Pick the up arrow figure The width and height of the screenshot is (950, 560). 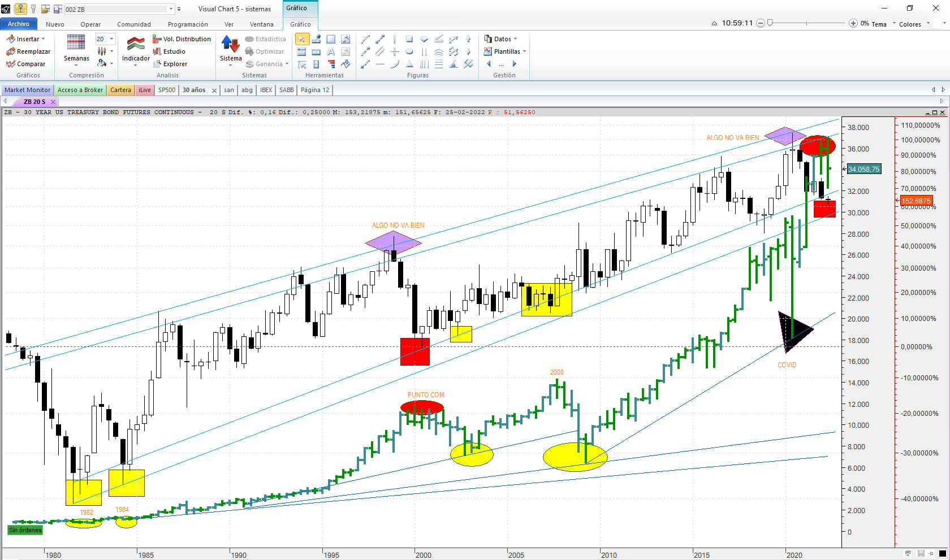click(x=468, y=39)
